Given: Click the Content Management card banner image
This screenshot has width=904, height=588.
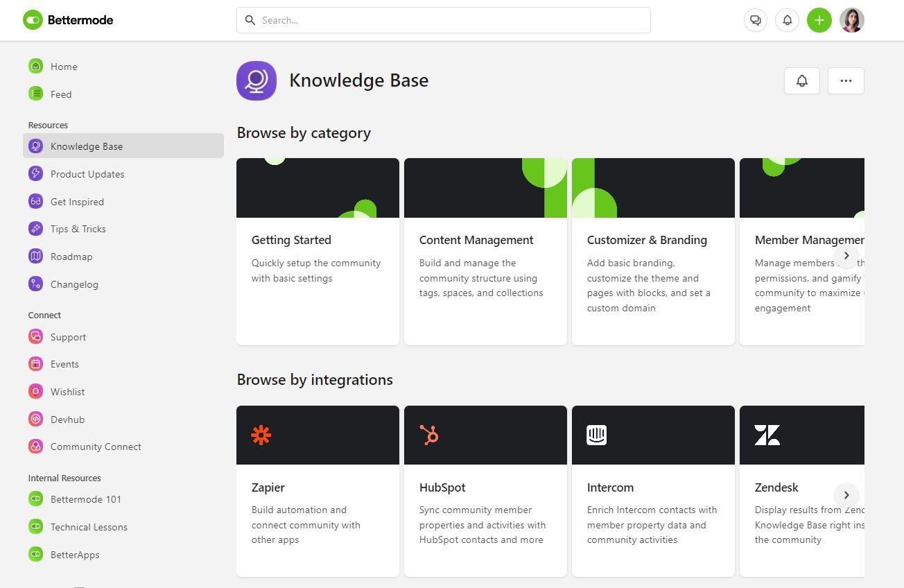Looking at the screenshot, I should (485, 188).
